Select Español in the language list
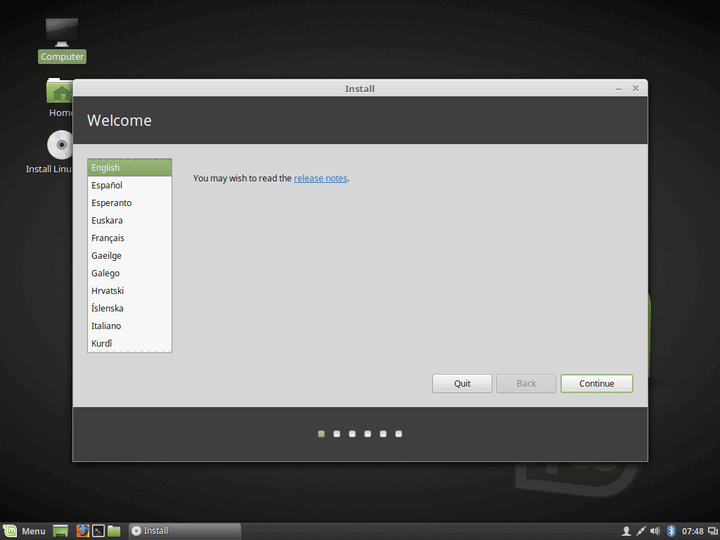This screenshot has width=720, height=540. click(x=107, y=185)
